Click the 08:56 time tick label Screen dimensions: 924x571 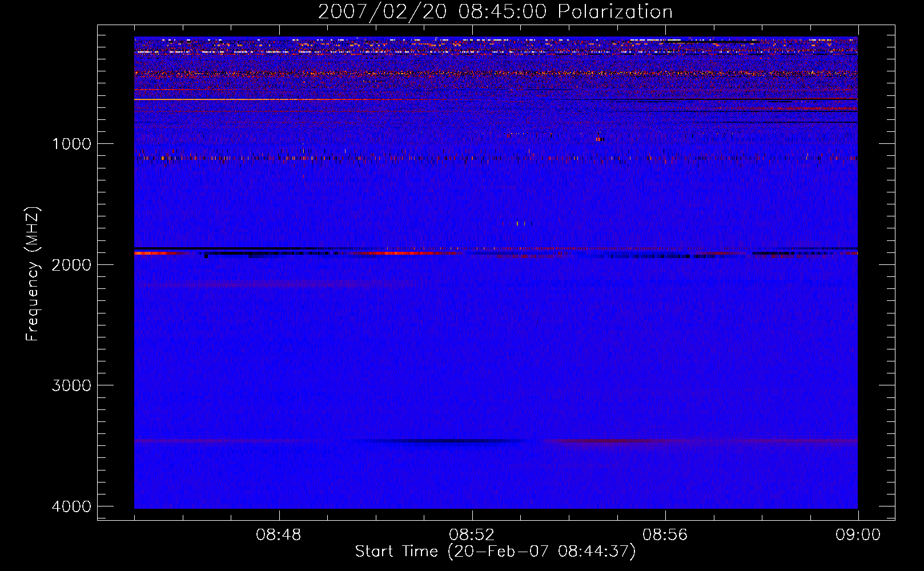pos(665,535)
